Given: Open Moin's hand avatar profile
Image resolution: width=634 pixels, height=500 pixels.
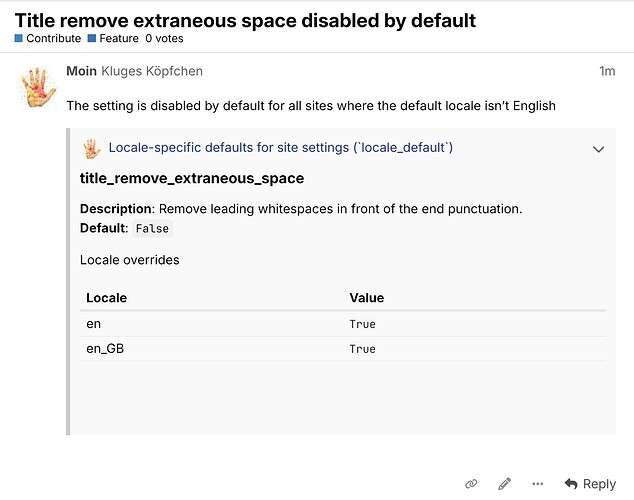Looking at the screenshot, I should point(38,87).
